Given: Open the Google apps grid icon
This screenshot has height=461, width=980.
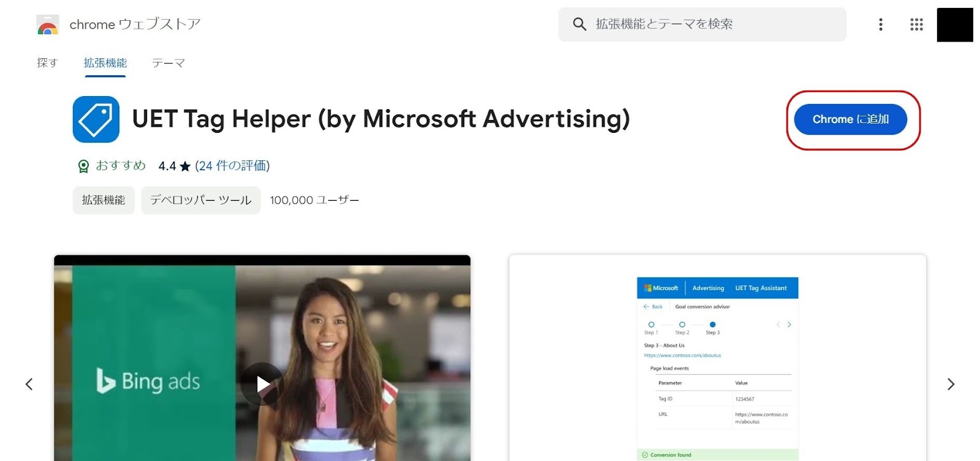Looking at the screenshot, I should click(916, 24).
